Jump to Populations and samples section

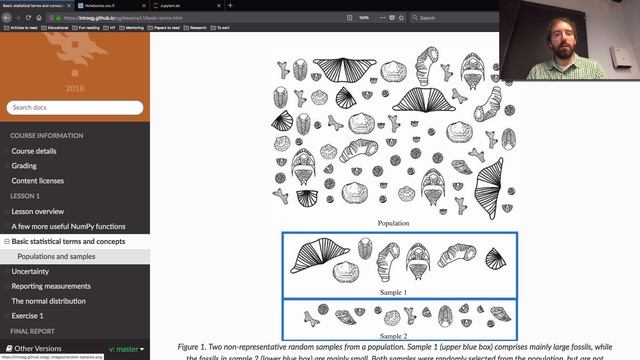(56, 256)
